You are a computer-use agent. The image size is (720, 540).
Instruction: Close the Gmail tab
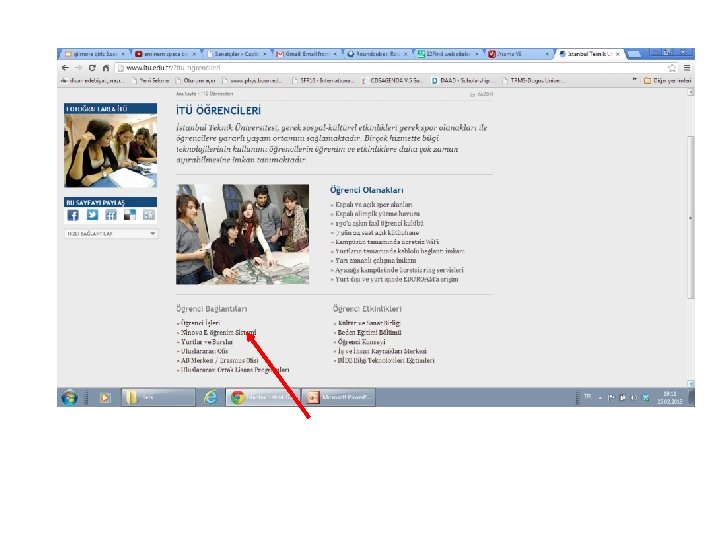[x=335, y=54]
